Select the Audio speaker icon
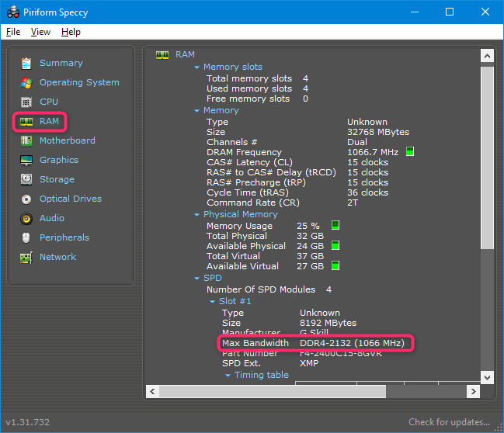 26,219
